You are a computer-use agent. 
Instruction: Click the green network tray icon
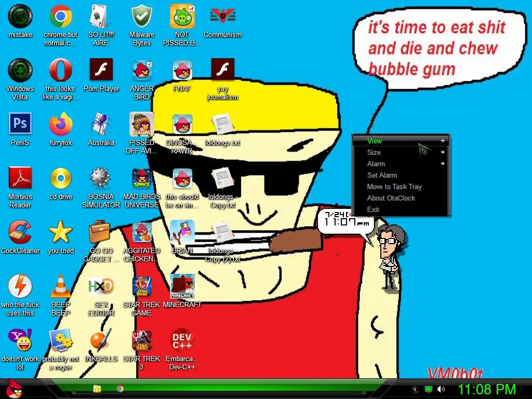tap(429, 389)
